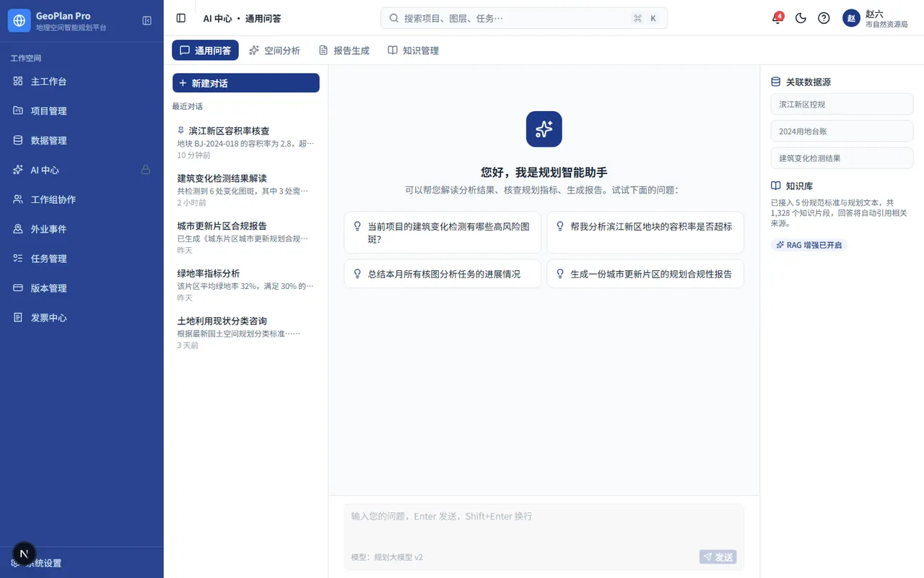This screenshot has height=578, width=924.
Task: Open 外业事件 from the sidebar
Action: pos(82,229)
